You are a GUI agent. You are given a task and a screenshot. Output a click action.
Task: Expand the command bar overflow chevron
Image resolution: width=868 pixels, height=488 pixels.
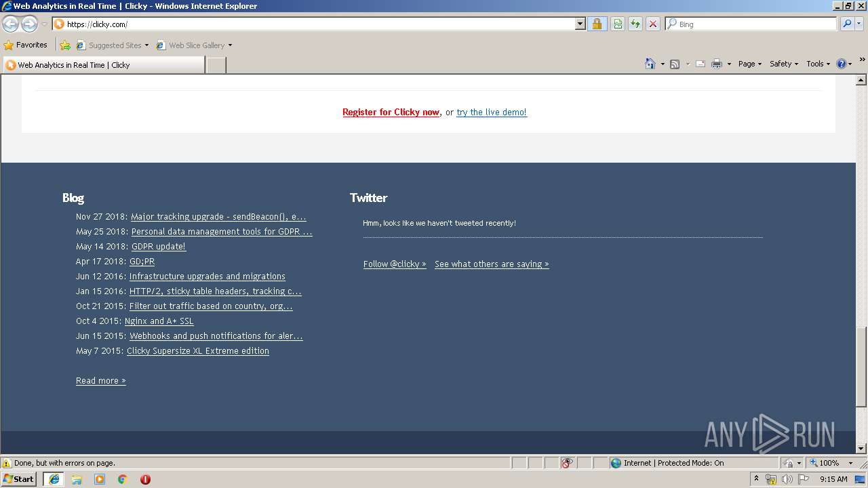(x=862, y=60)
